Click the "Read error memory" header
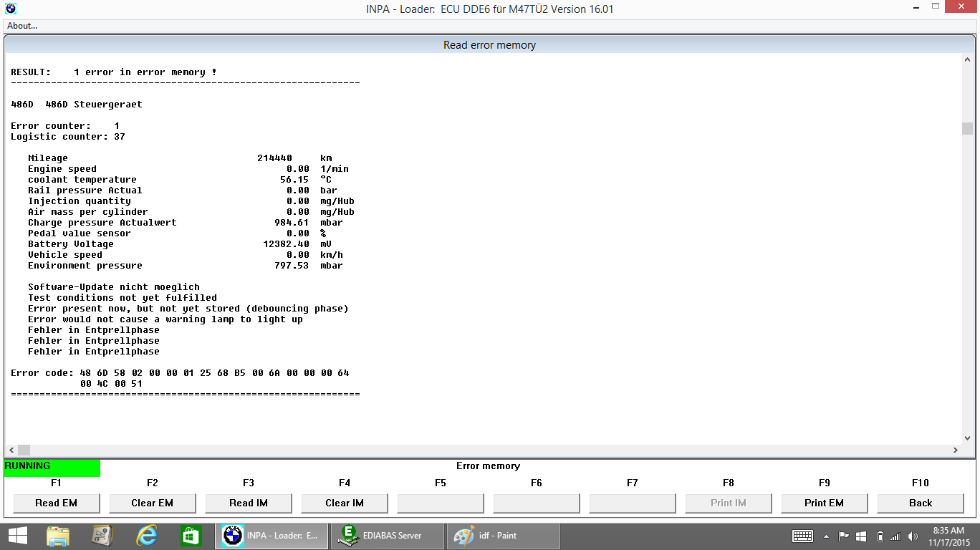The width and height of the screenshot is (980, 550). [x=489, y=45]
